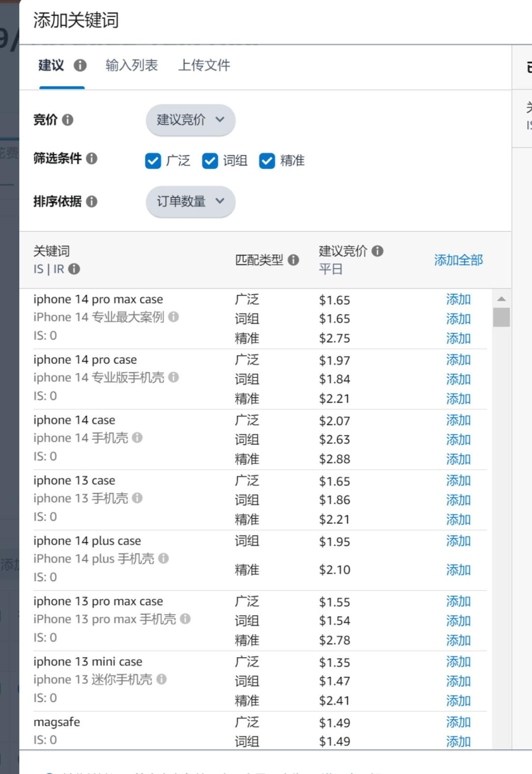This screenshot has height=774, width=532.
Task: Click the 添加关键词 dialog title
Action: (76, 20)
